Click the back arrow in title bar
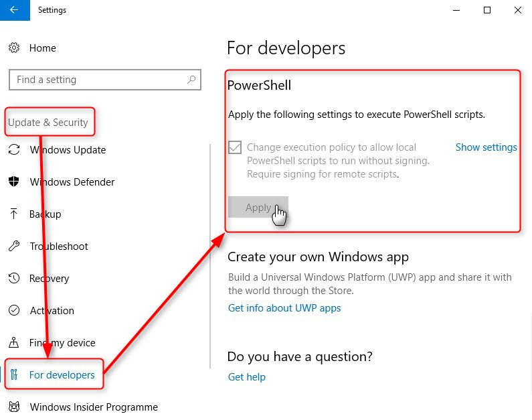The width and height of the screenshot is (532, 420). pos(15,10)
